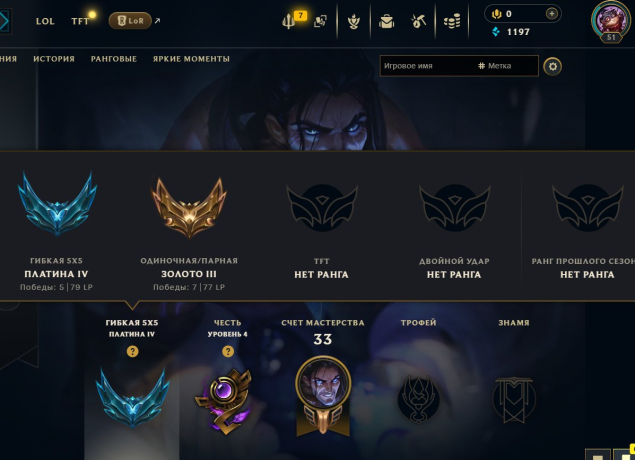Select the Платина IV ranked crest
This screenshot has height=460, width=635.
57,204
